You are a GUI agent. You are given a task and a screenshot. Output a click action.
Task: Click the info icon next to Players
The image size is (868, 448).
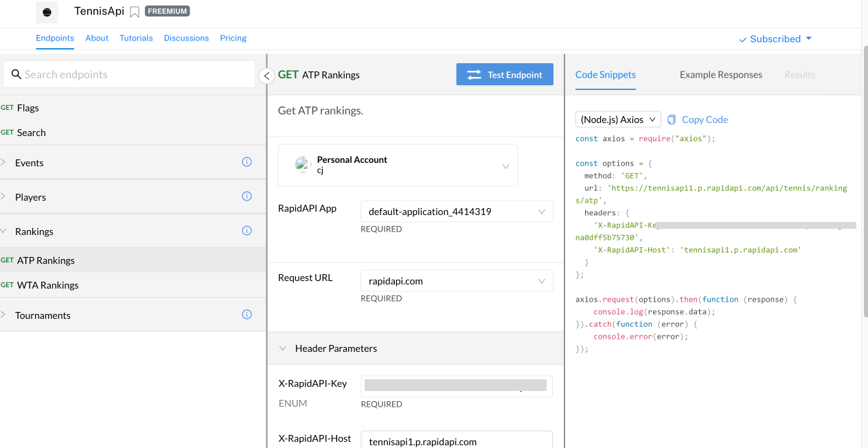[247, 197]
